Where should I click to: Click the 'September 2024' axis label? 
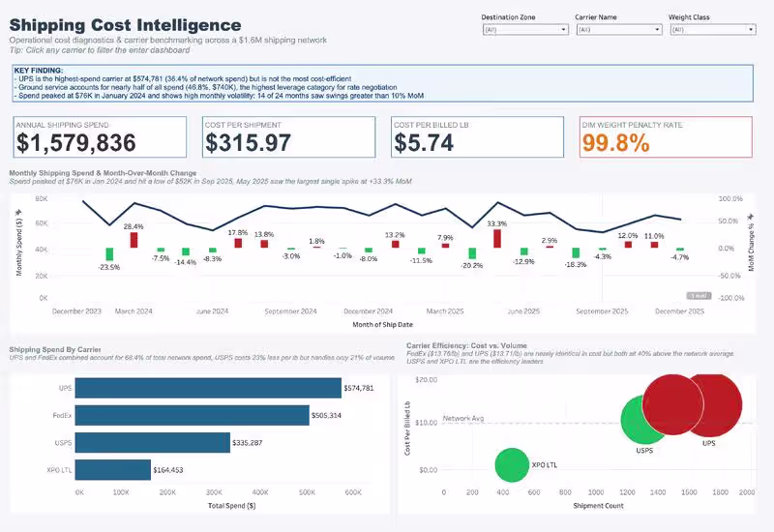coord(291,311)
